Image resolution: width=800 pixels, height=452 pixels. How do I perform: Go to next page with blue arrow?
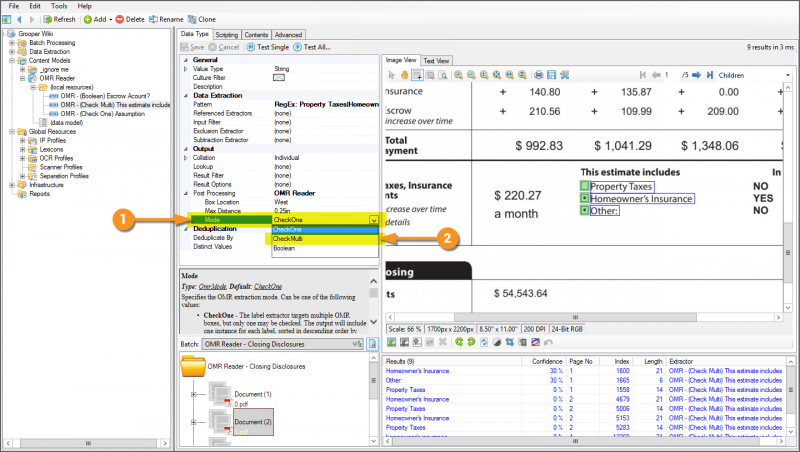(x=696, y=75)
